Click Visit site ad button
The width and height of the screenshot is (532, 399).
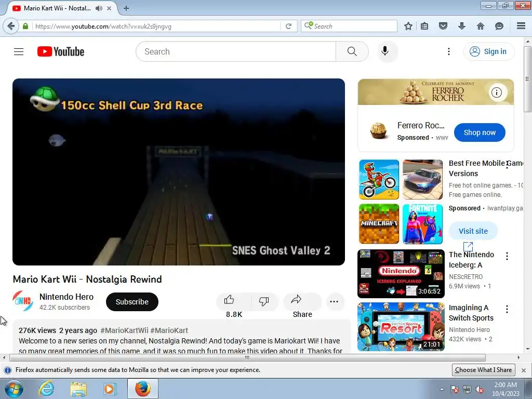point(473,231)
